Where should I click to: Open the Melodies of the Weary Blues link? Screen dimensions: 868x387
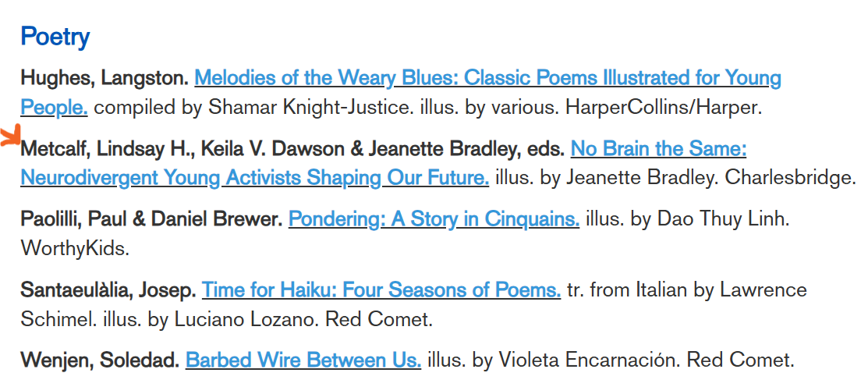click(x=487, y=79)
